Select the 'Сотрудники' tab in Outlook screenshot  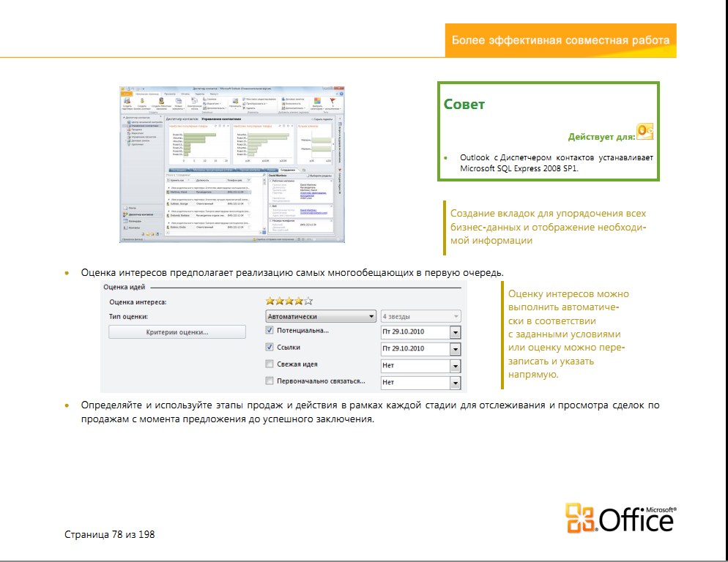pyautogui.click(x=288, y=171)
